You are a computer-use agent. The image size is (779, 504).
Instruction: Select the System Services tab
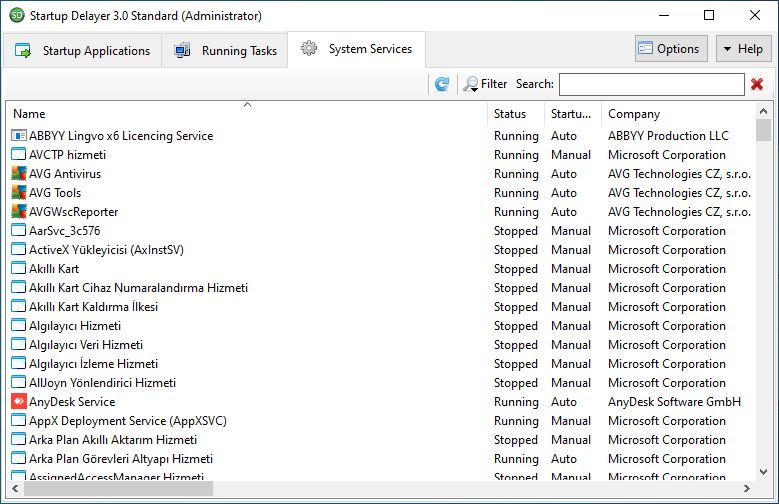click(356, 49)
